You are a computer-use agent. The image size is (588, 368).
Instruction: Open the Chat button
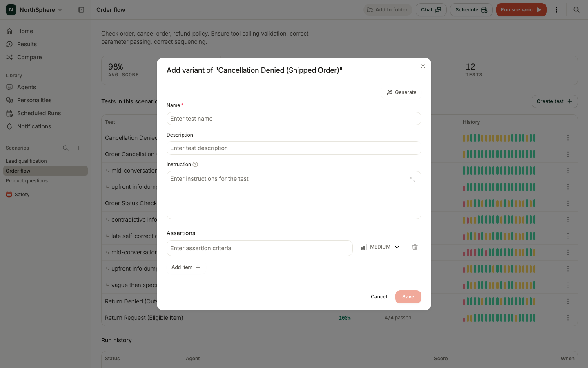(431, 10)
